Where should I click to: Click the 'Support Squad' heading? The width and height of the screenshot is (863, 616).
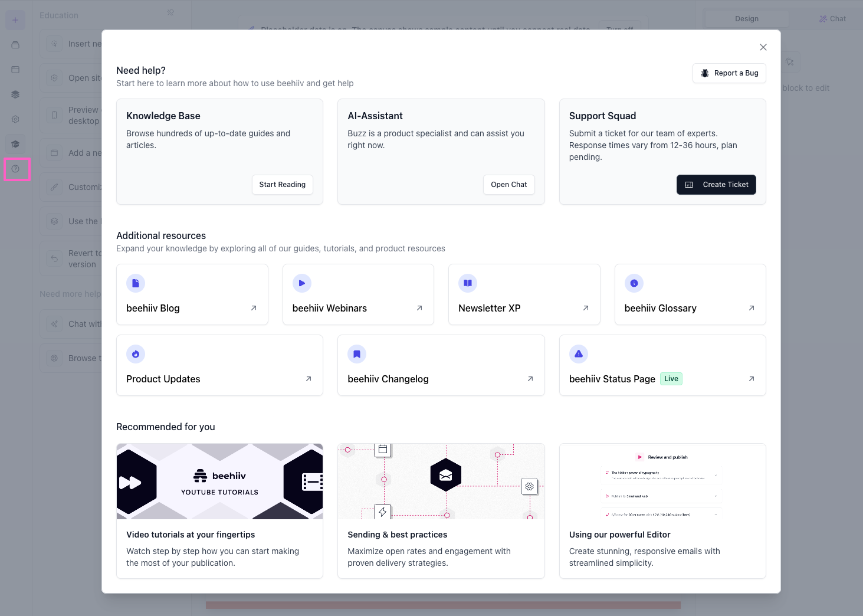[603, 116]
